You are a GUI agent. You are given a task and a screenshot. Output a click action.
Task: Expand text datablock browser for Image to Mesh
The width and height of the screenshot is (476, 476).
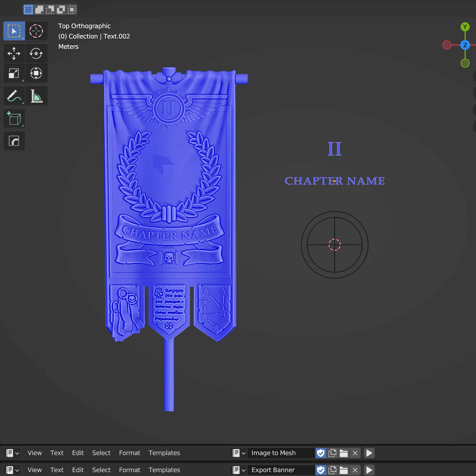pos(238,453)
